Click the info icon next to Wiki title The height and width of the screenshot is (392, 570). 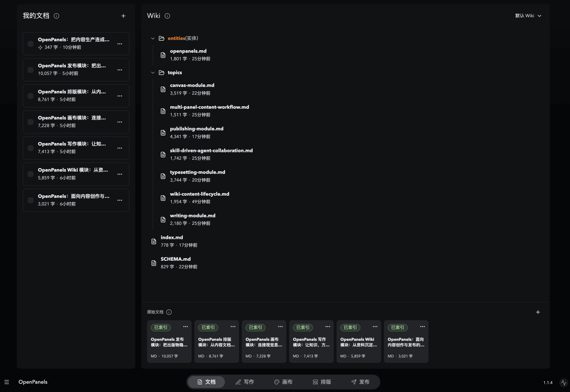point(167,16)
